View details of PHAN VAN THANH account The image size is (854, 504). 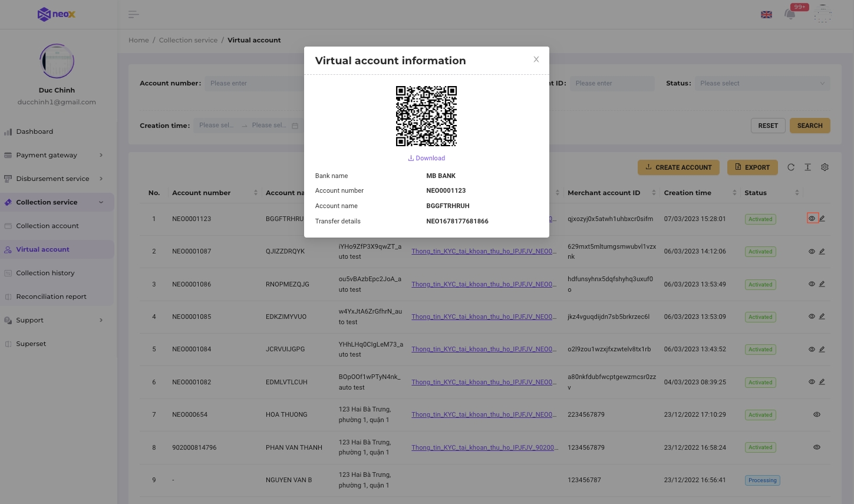click(x=816, y=447)
